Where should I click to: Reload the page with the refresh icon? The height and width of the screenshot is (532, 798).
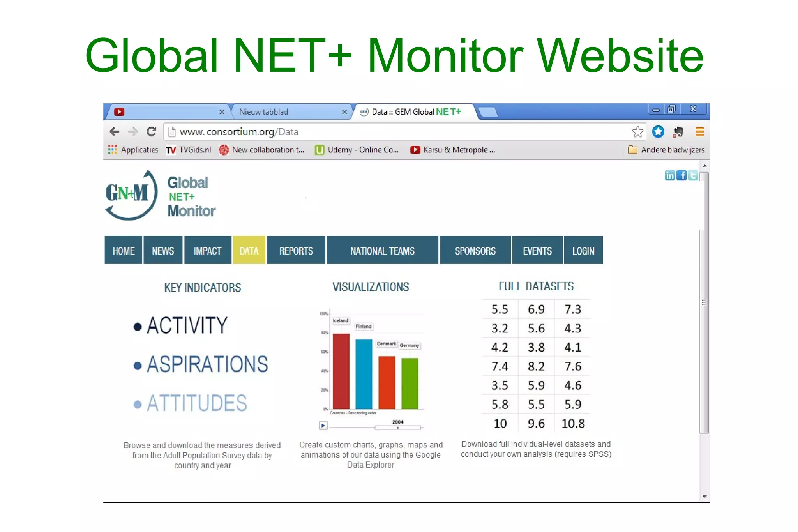click(151, 132)
